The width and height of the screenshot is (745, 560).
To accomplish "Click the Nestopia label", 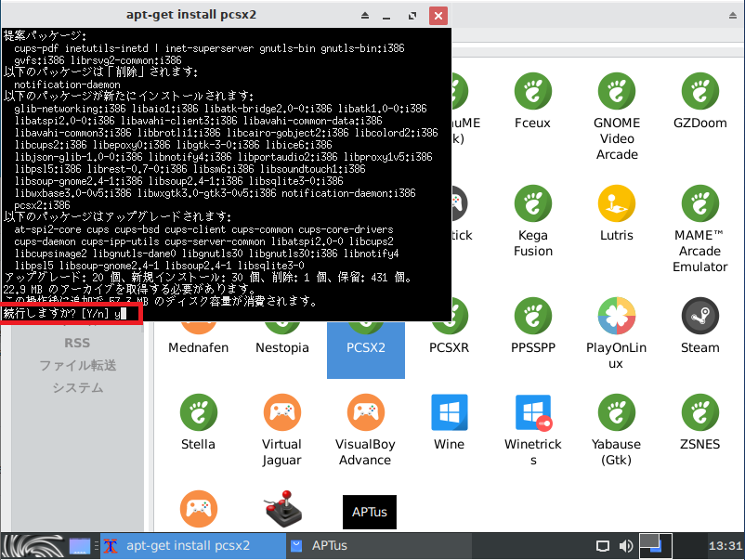I will [281, 348].
